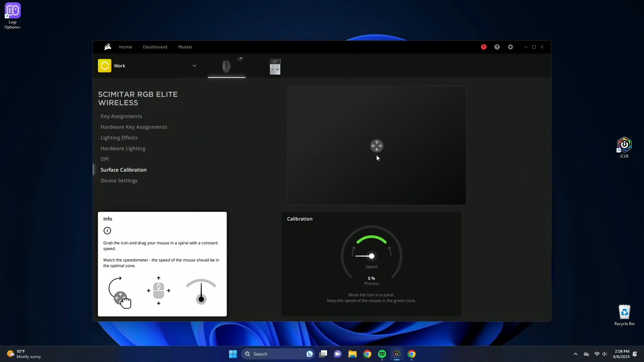Viewport: 644px width, 362px height.
Task: Click the spiral drag illustration in Info
Action: [120, 293]
